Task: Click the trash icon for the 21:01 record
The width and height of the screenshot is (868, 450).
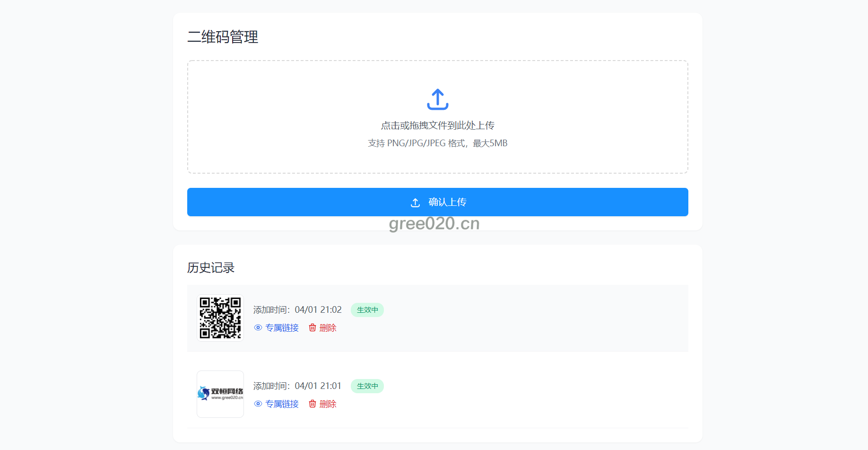Action: tap(312, 404)
